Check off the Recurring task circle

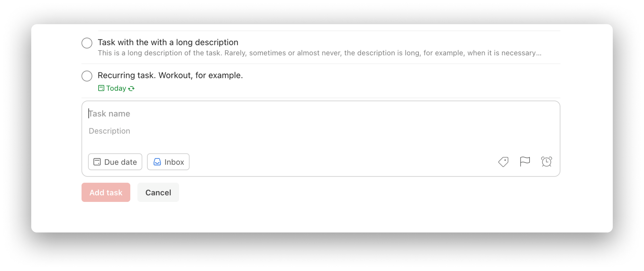point(87,76)
